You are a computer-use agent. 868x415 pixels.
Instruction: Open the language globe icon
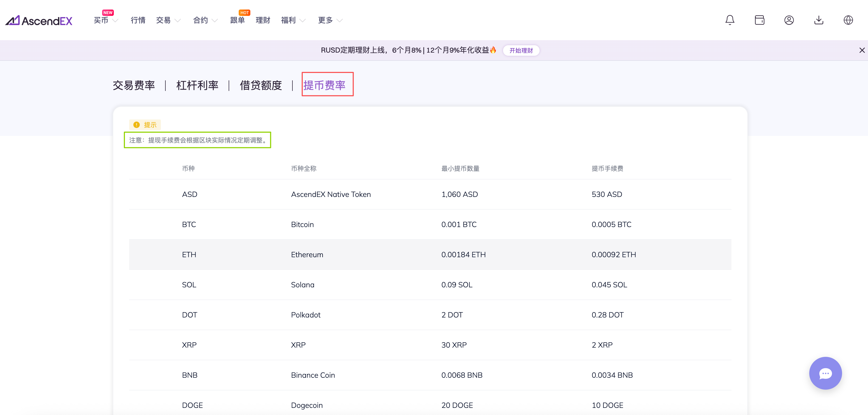point(848,20)
